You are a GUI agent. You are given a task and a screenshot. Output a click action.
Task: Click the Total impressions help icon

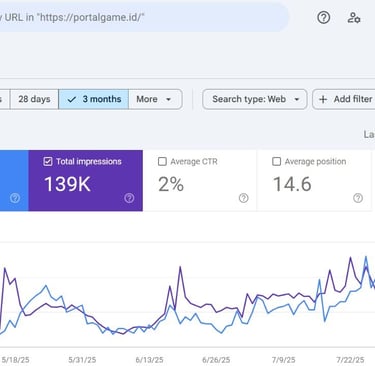point(129,198)
